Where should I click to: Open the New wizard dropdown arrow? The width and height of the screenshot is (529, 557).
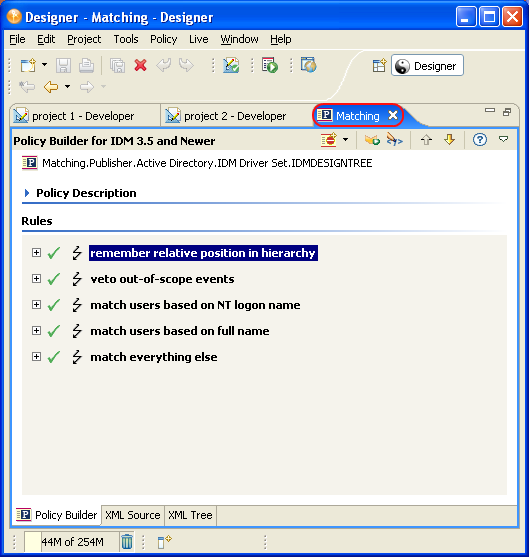tap(44, 65)
